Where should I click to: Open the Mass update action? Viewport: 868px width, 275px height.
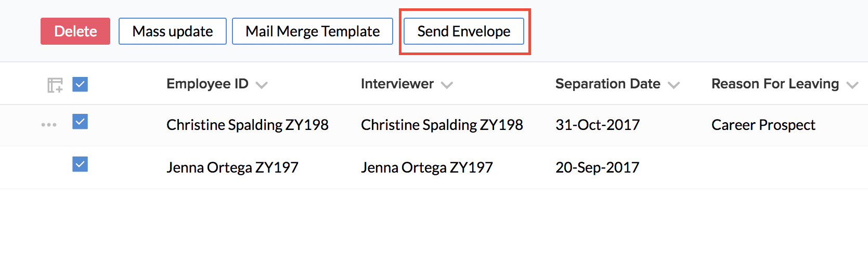(173, 31)
